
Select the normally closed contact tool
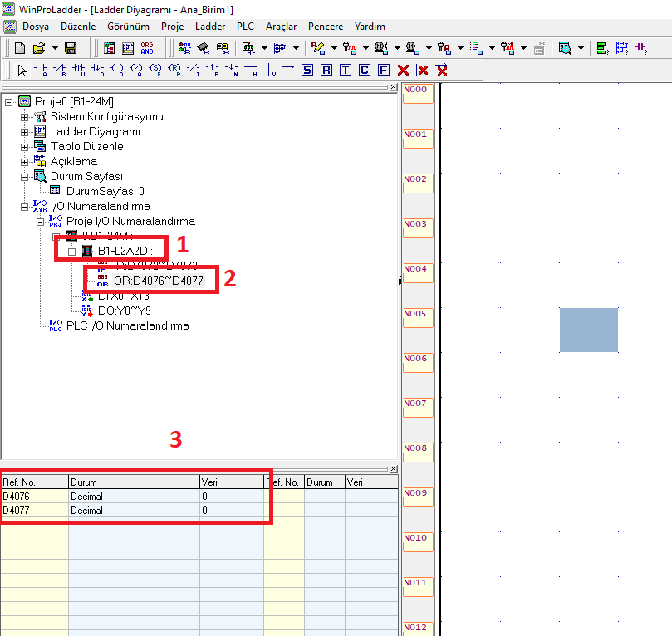(59, 70)
